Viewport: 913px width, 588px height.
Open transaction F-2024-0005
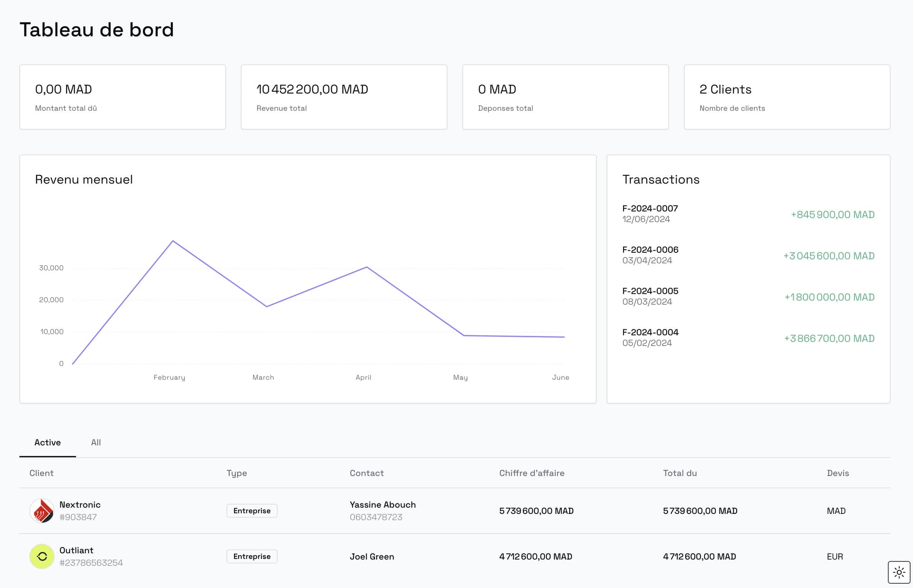click(x=748, y=297)
